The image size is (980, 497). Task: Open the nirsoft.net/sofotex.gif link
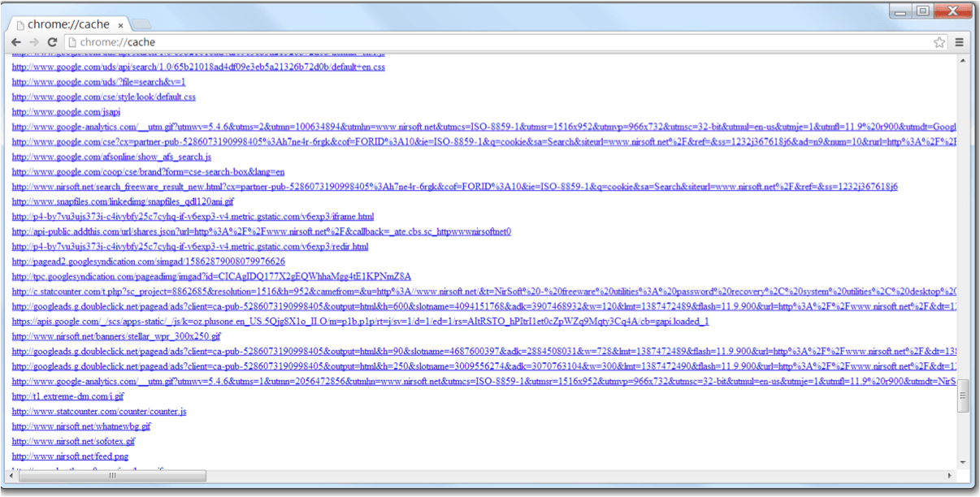(74, 441)
